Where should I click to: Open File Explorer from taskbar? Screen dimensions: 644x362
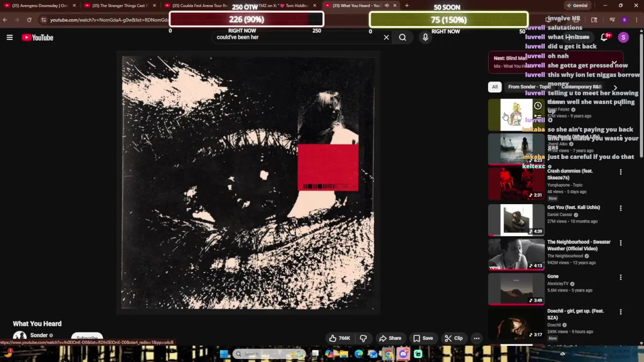click(x=344, y=354)
